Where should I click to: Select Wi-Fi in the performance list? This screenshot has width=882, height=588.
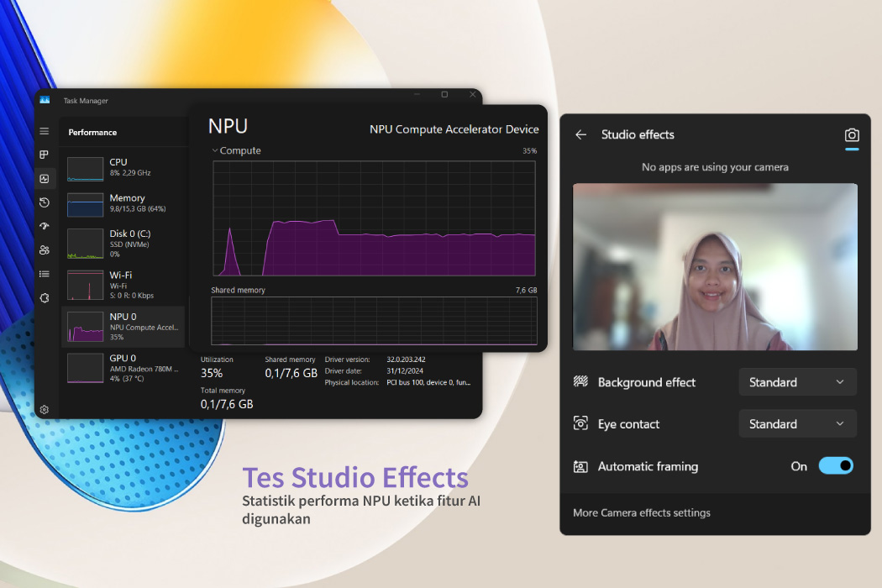123,285
